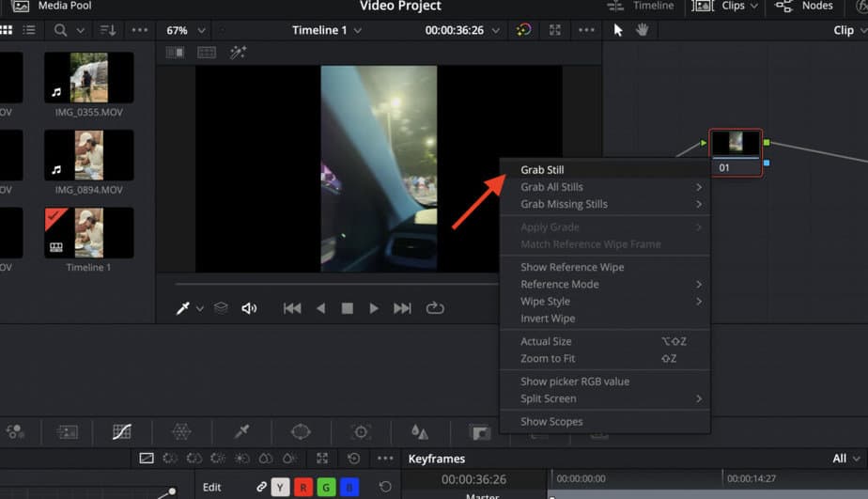Viewport: 868px width, 499px height.
Task: Mute audio with the speaker icon
Action: [249, 308]
